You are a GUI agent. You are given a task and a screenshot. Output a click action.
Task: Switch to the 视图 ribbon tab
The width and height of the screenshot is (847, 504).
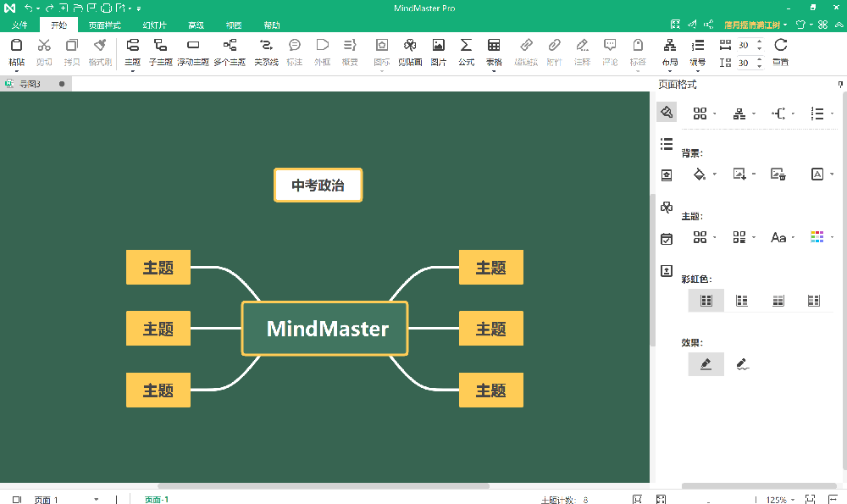234,25
